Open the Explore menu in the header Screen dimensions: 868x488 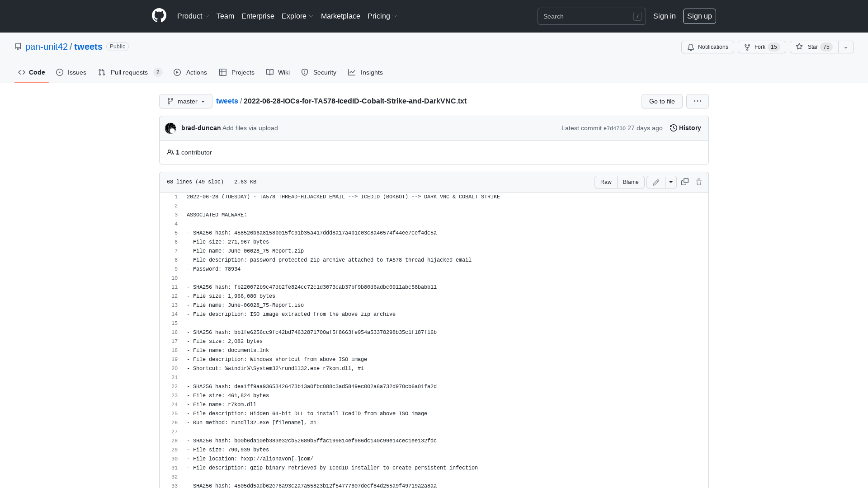pos(297,16)
